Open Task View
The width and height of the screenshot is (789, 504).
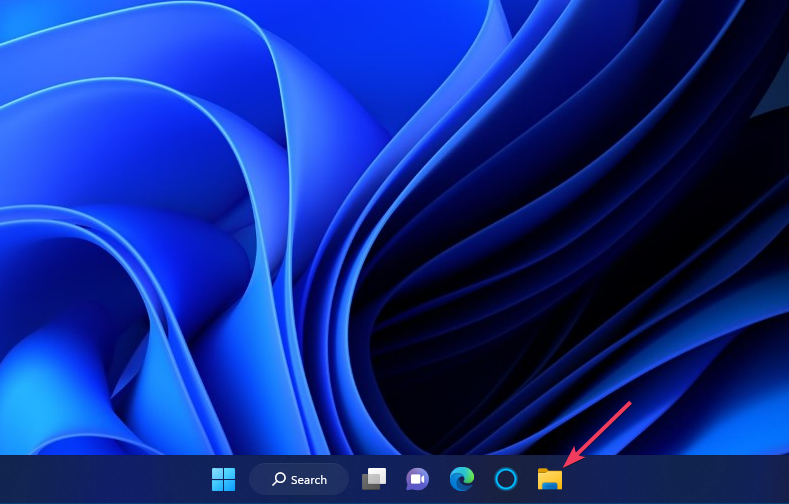pos(374,480)
